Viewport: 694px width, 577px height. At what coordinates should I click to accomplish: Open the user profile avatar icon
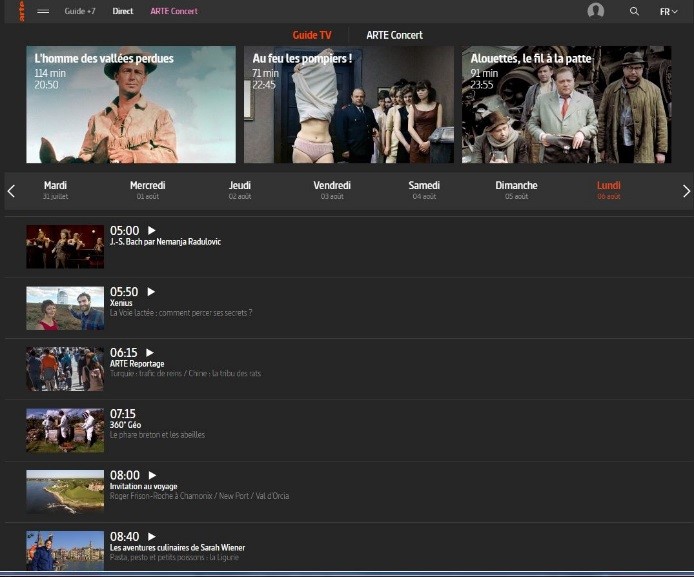[x=595, y=11]
